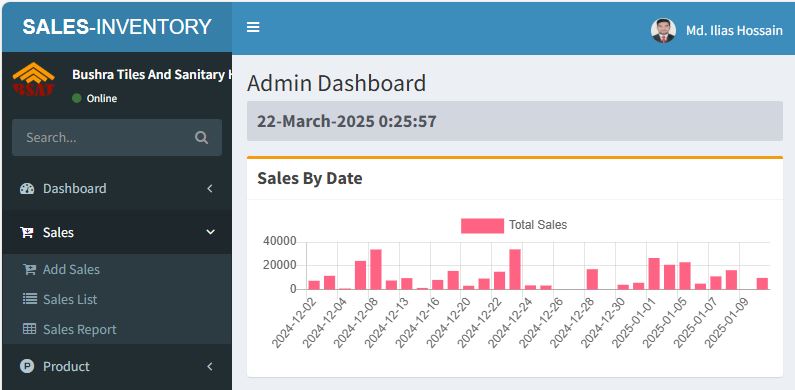The width and height of the screenshot is (795, 390).
Task: Click the 2024-12-08 sales bar
Action: [x=376, y=269]
